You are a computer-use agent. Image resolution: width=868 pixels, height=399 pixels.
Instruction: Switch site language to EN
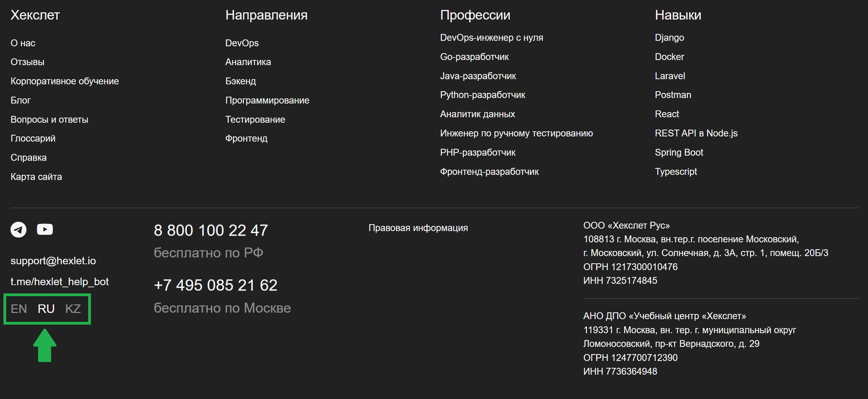[x=19, y=309]
